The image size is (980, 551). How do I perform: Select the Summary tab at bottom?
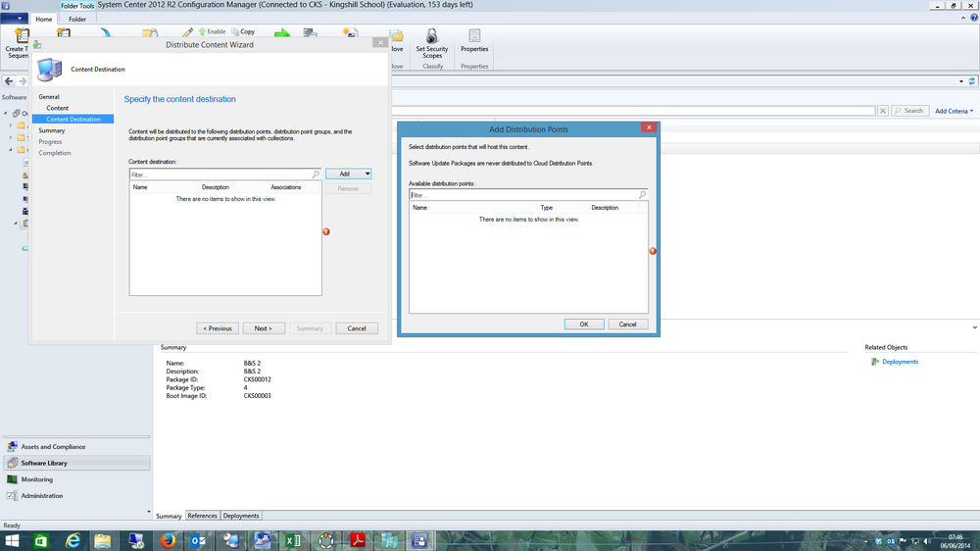point(169,516)
